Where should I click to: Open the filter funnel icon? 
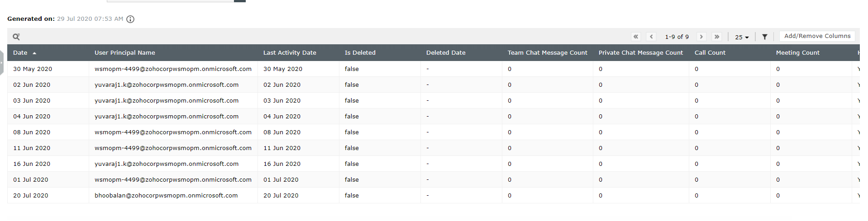tap(764, 37)
